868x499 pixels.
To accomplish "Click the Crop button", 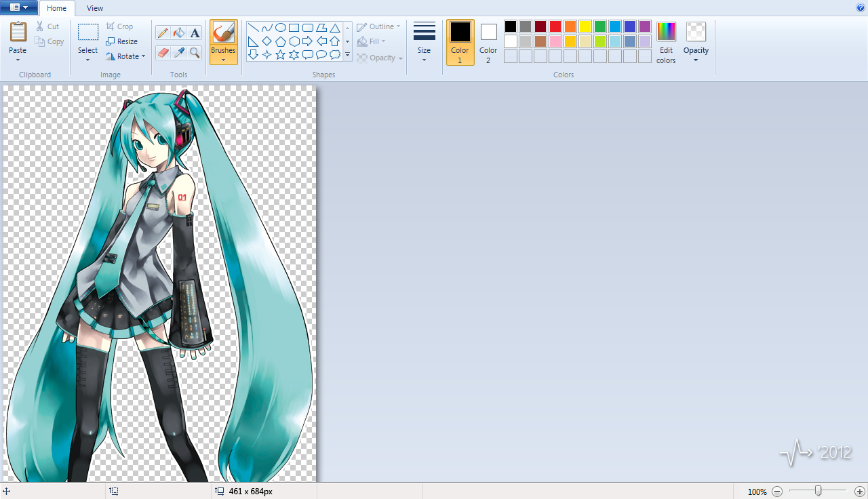I will pos(119,26).
